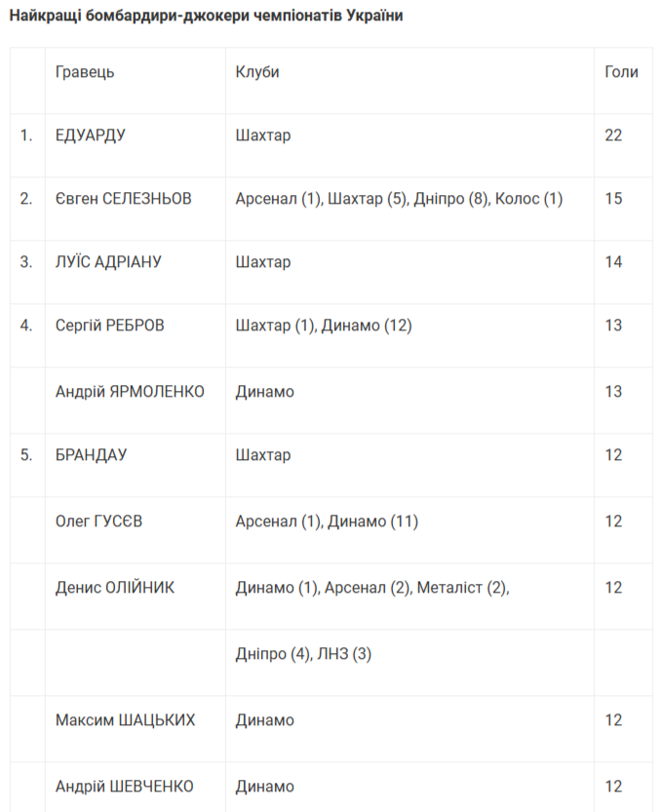Select clubs cell starting "Арсенал (1), Шахтар (5)"

coord(400,199)
